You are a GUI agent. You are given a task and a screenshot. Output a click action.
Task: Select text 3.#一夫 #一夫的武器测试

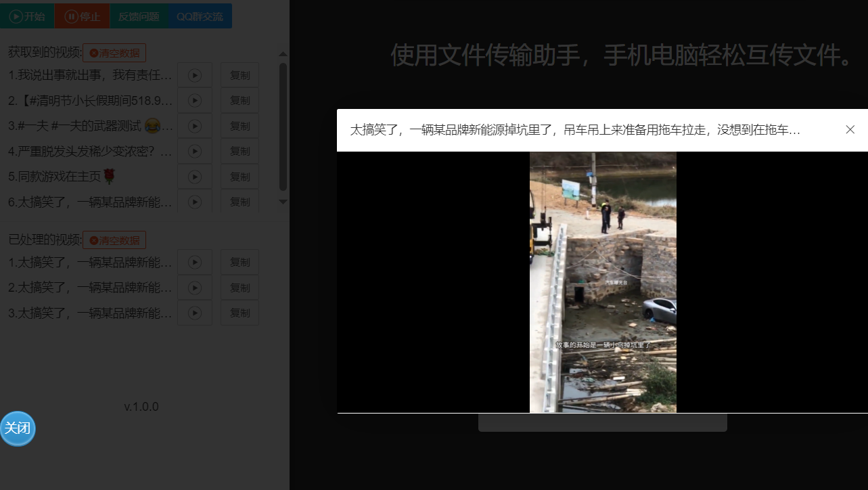tap(90, 126)
